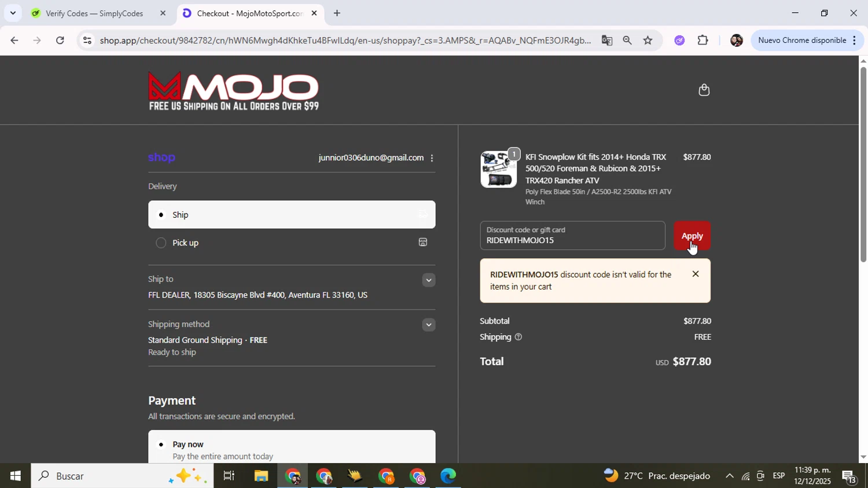Click the Standard Ground Shipping FREE text
Image resolution: width=868 pixels, height=488 pixels.
tap(208, 340)
